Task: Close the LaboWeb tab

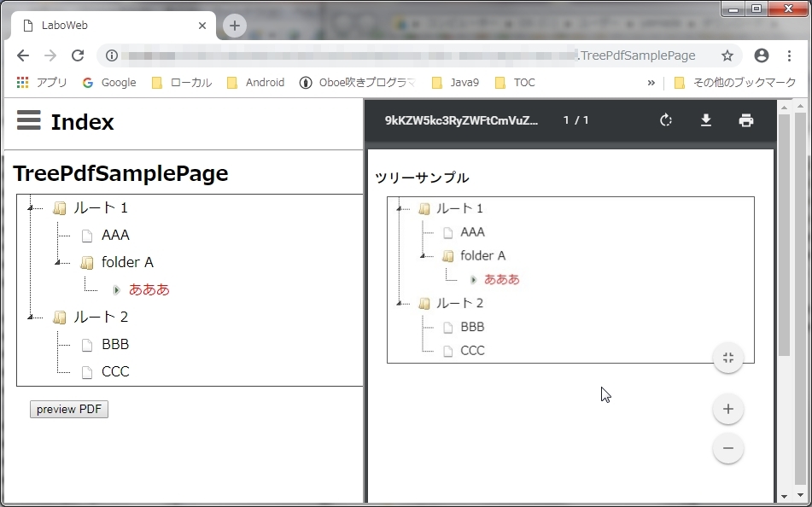Action: tap(202, 26)
